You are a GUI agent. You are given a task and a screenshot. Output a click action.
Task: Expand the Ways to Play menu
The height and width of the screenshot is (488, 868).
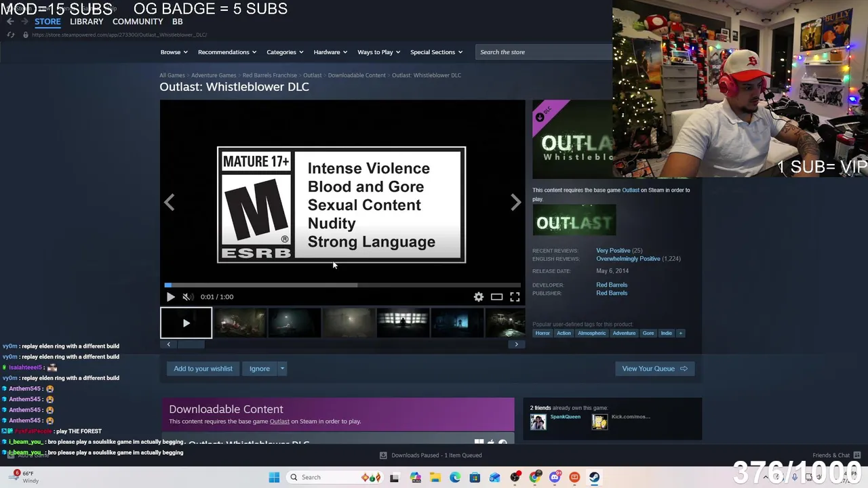[378, 52]
